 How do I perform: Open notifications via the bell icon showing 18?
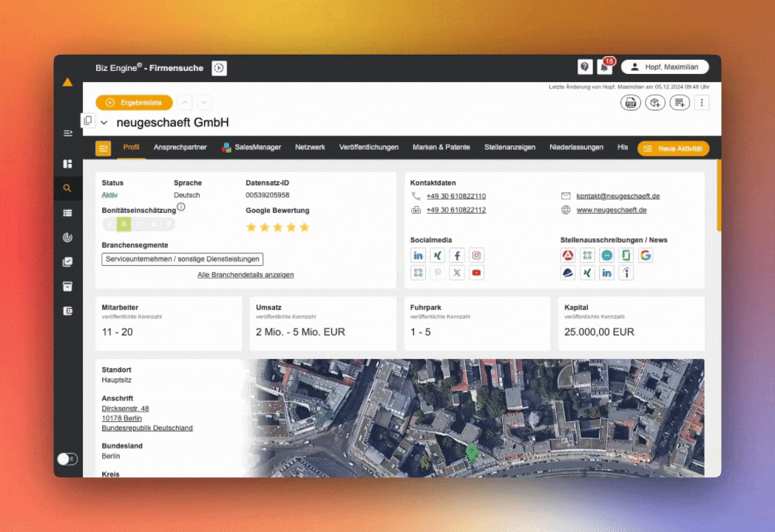[606, 66]
